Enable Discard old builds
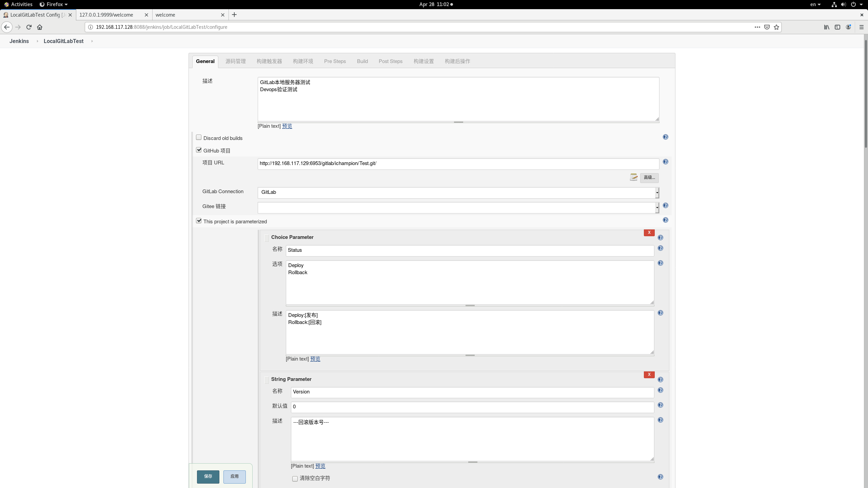The height and width of the screenshot is (488, 868). point(199,137)
